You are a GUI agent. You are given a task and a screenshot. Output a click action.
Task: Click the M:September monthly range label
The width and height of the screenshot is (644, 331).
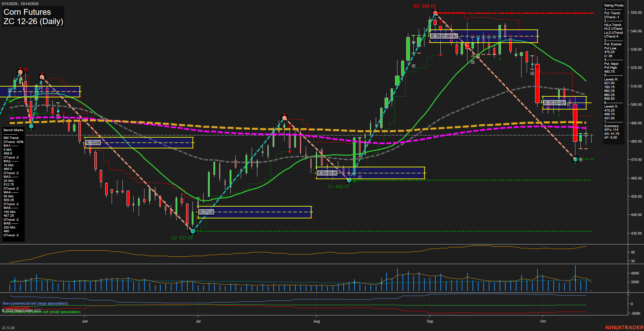[444, 36]
